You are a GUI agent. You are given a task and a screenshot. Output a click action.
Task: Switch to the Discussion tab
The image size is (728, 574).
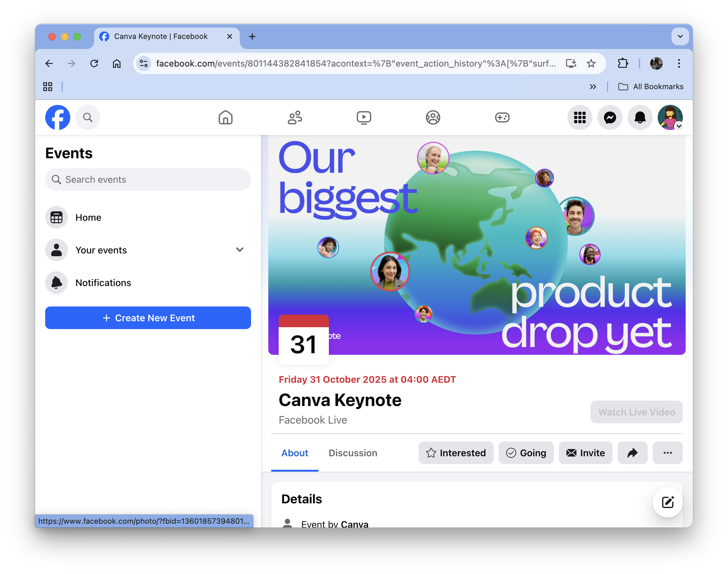(353, 453)
